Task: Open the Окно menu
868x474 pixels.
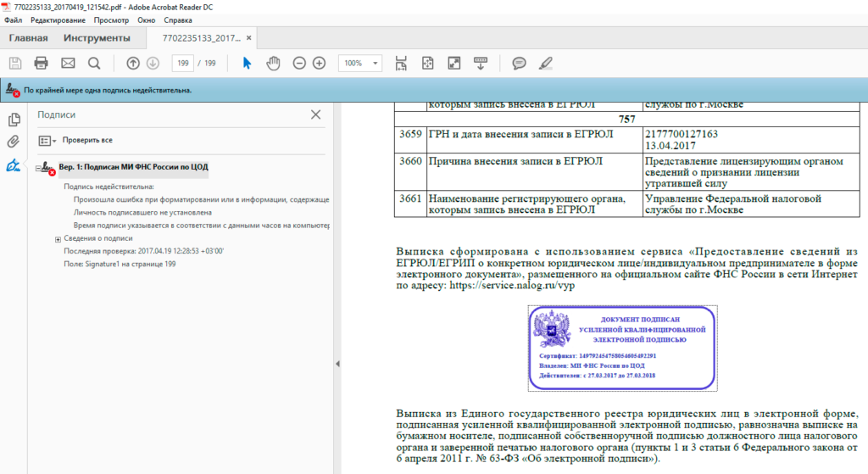Action: (146, 20)
